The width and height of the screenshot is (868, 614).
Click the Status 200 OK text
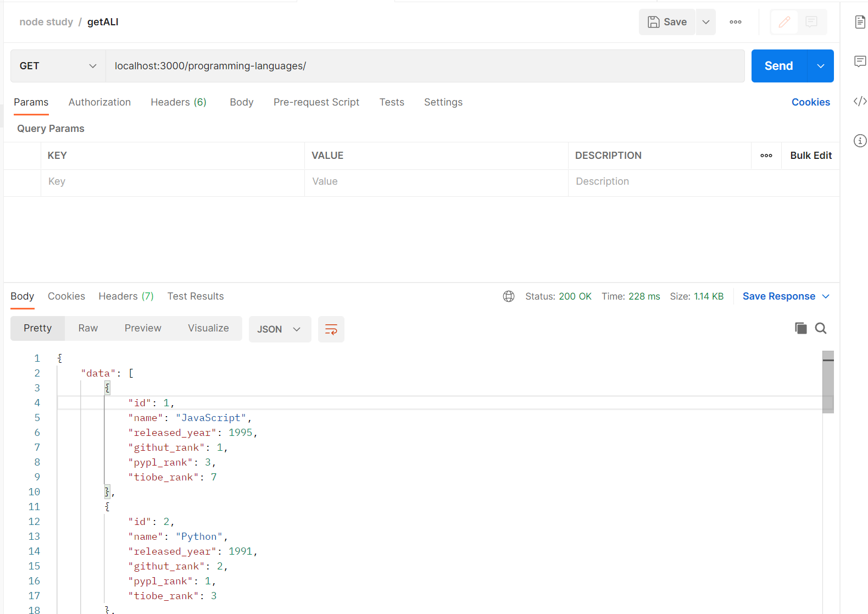(x=558, y=296)
